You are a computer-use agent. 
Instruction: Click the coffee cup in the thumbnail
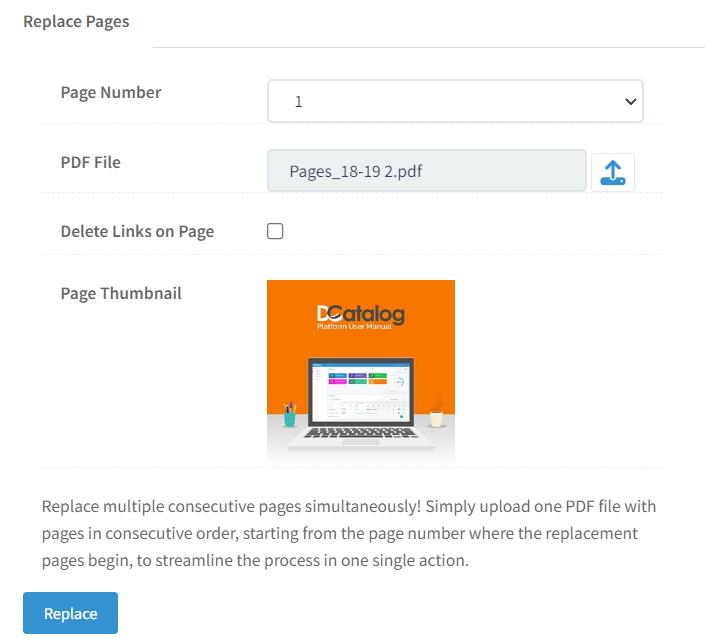(436, 416)
